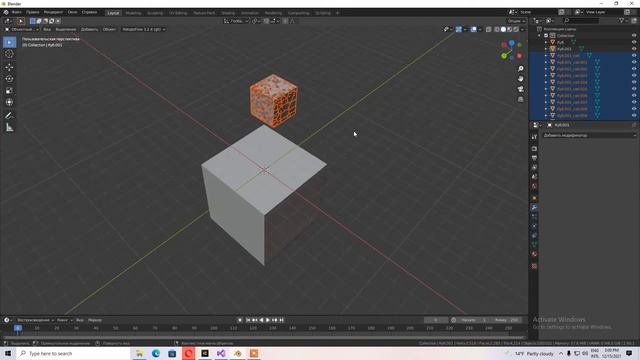Switch to the Modeling workspace tab
Viewport: 640px width, 360px height.
click(x=133, y=13)
